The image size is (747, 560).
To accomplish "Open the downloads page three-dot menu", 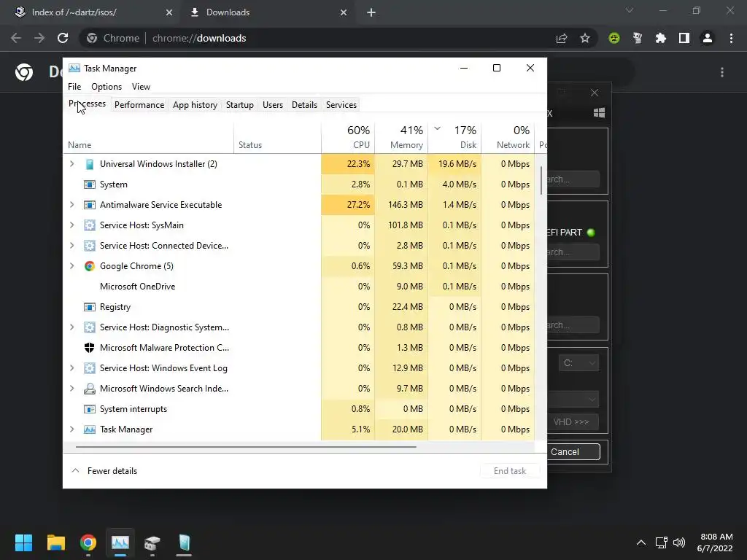I will click(722, 72).
